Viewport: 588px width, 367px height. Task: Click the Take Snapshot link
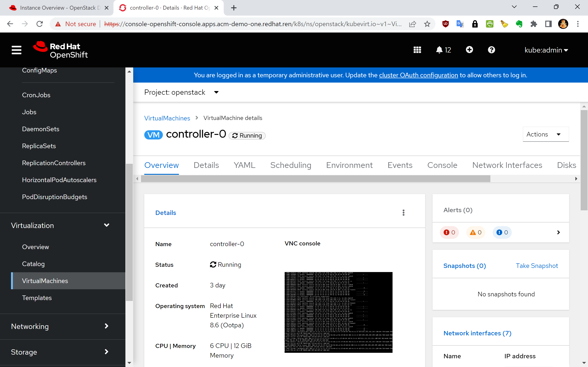[x=537, y=266]
